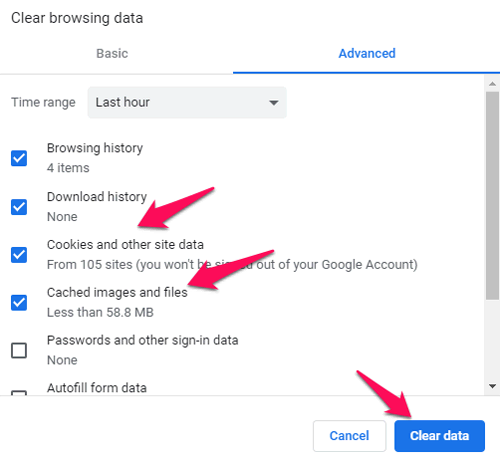Uncheck the Browsing history checkbox
The height and width of the screenshot is (466, 500).
pyautogui.click(x=19, y=158)
